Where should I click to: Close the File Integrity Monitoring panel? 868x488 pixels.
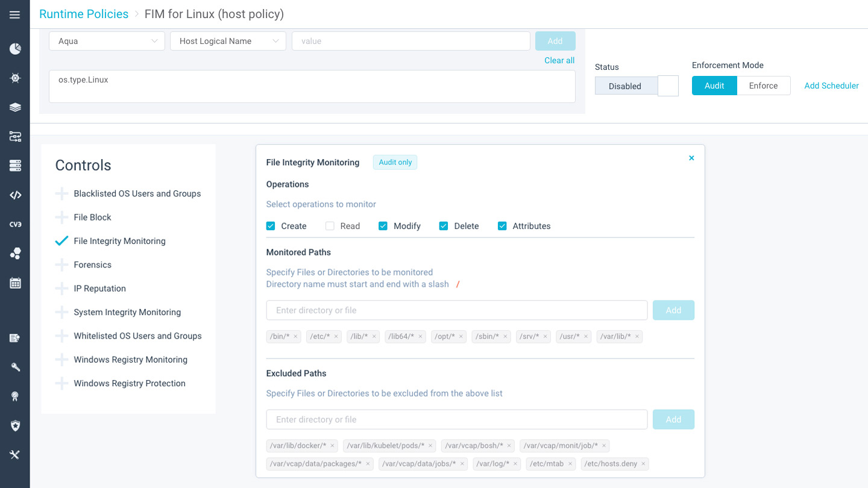(x=691, y=158)
